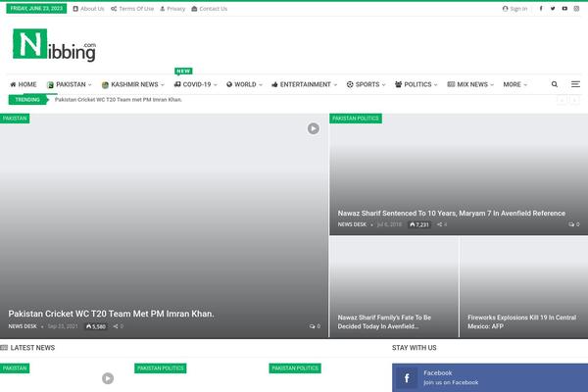
Task: Open YouTube icon in top bar
Action: pos(564,8)
